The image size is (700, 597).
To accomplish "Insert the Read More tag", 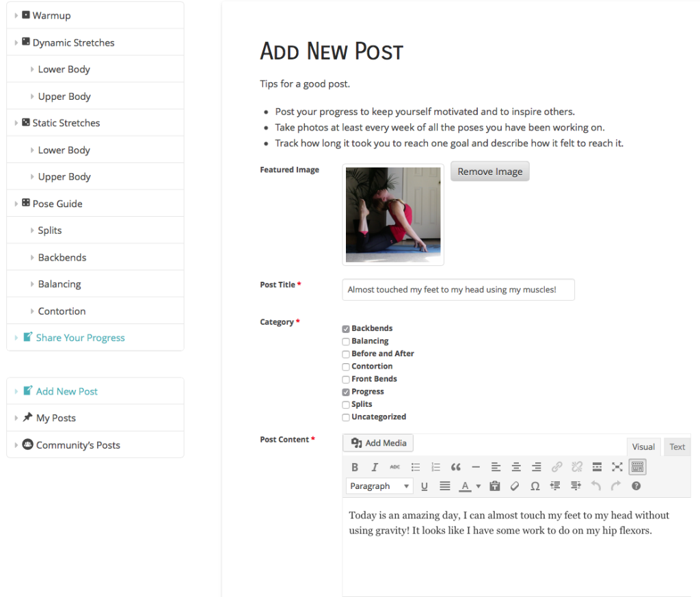I will (x=597, y=467).
